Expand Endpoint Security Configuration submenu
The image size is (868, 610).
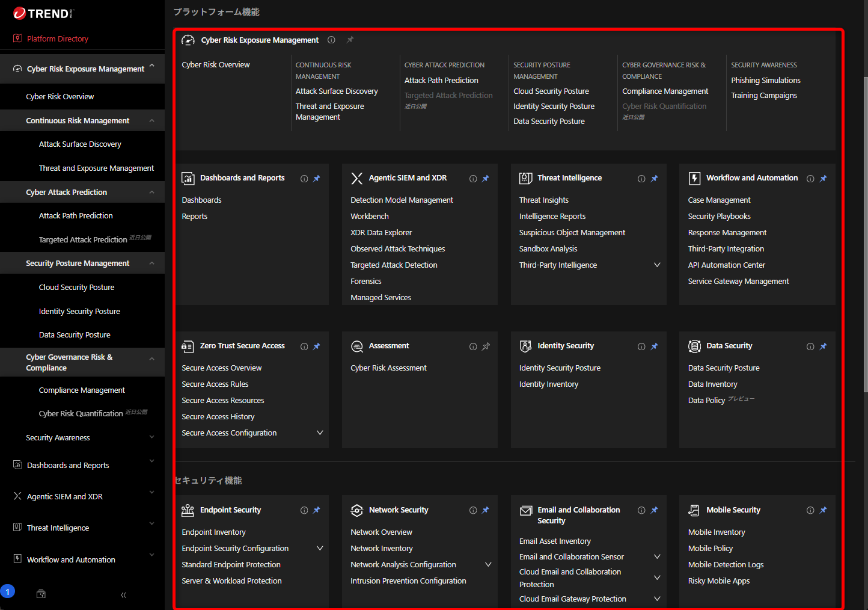point(320,548)
